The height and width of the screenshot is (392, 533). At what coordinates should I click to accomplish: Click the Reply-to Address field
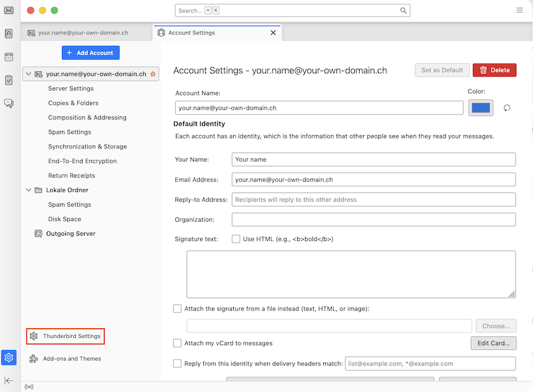click(x=374, y=200)
